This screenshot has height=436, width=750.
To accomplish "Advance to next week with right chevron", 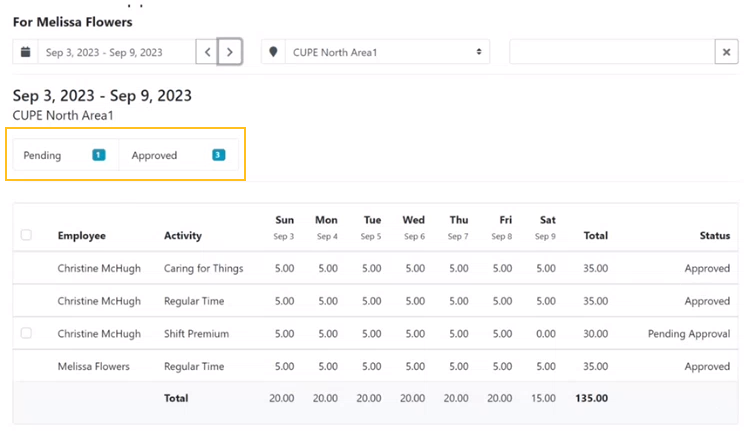I will [x=230, y=52].
